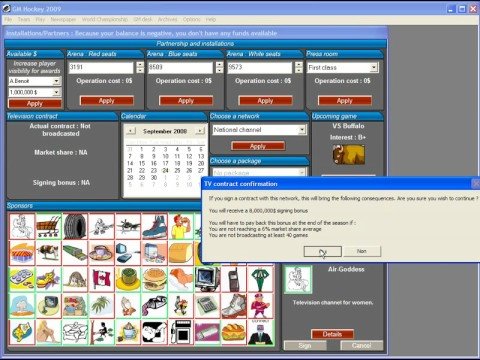Select the market stall sponsor icon

tap(22, 253)
